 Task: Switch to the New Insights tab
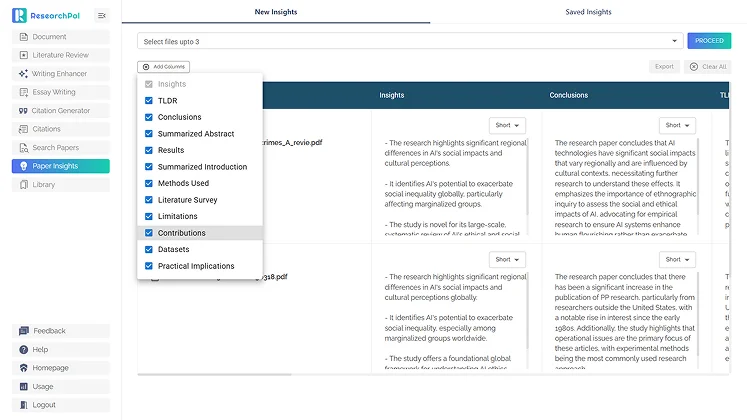click(276, 12)
